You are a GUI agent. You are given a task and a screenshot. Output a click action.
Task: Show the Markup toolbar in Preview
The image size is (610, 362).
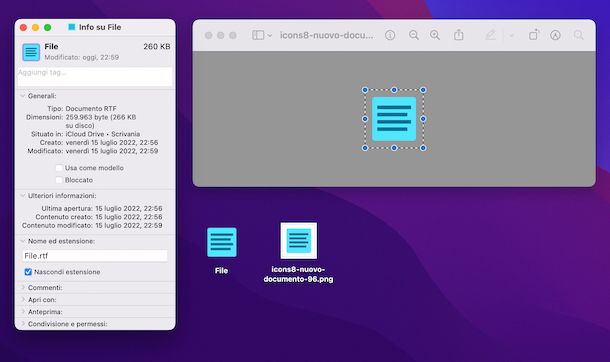tap(555, 35)
